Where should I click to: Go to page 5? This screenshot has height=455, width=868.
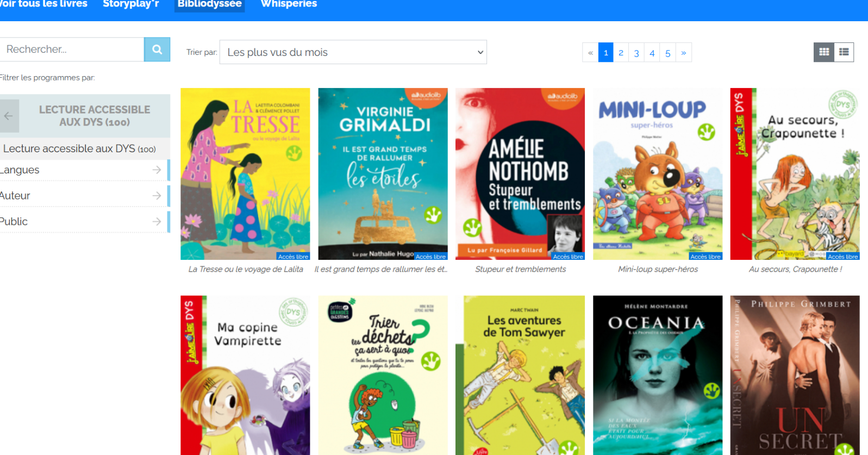tap(668, 53)
